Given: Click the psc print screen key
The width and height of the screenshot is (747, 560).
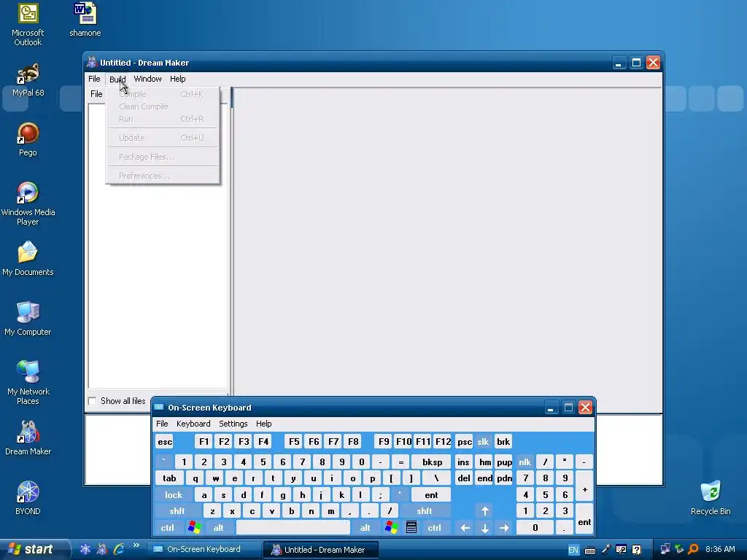Looking at the screenshot, I should coord(464,441).
